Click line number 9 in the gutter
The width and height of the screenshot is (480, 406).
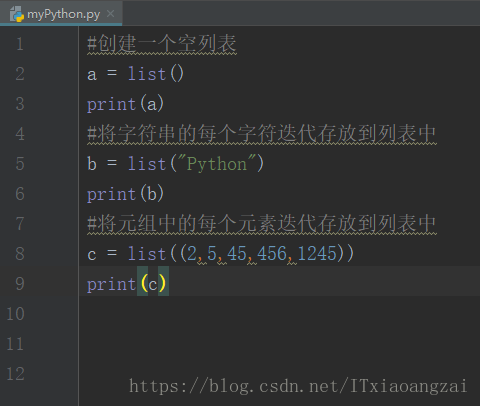point(20,284)
